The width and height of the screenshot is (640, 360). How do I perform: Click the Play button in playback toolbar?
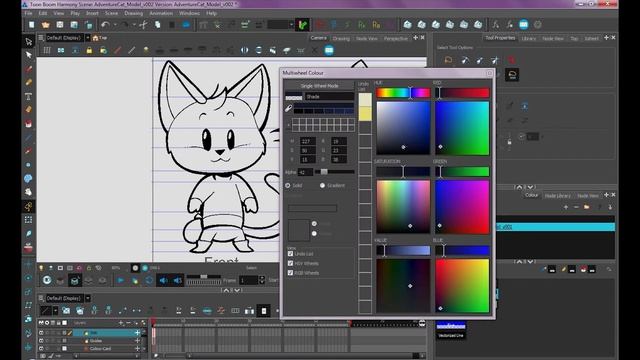click(x=120, y=280)
